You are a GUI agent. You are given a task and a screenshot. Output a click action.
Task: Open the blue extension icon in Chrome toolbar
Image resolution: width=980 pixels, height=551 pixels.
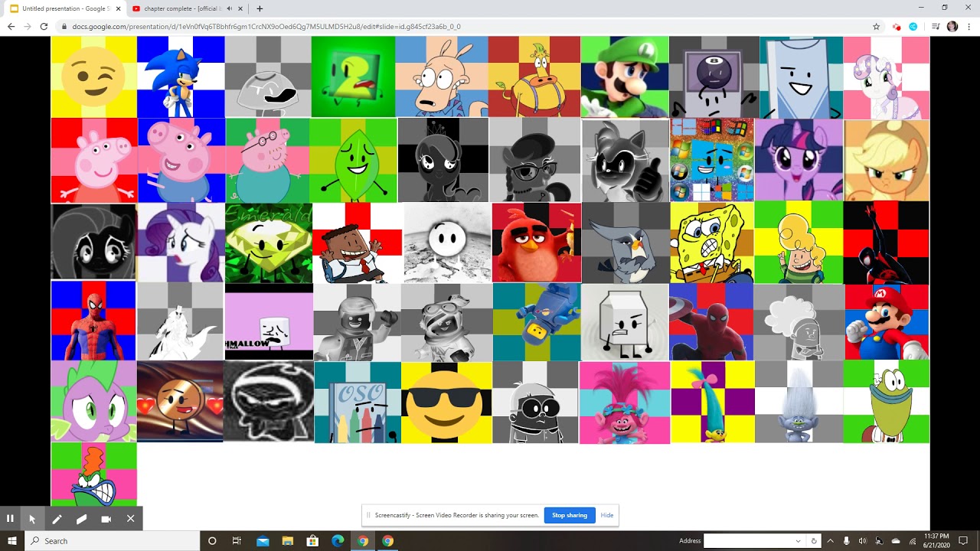(x=913, y=26)
